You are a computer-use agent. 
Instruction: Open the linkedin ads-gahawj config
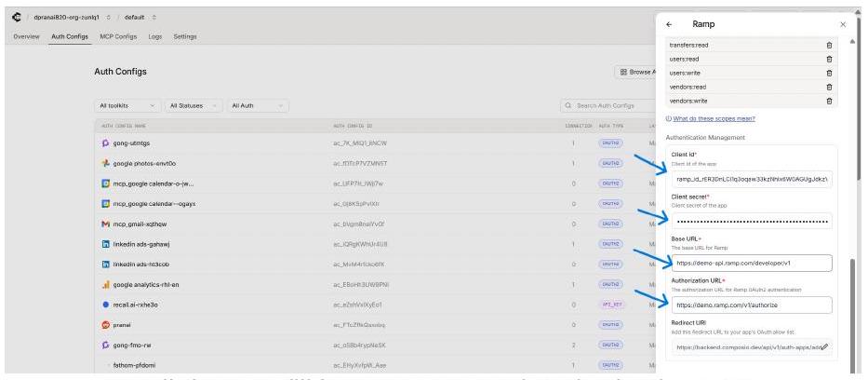[140, 244]
